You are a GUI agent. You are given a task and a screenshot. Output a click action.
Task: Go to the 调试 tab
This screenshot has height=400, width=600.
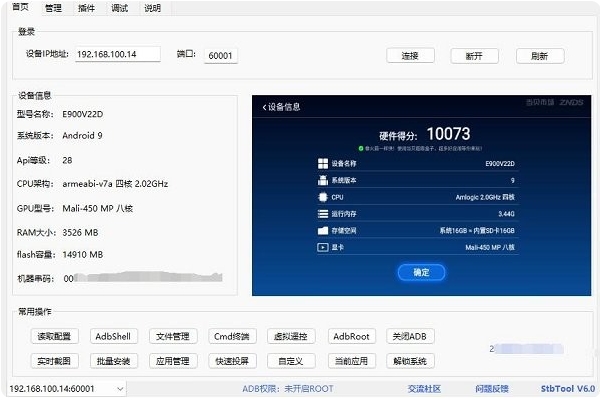pyautogui.click(x=119, y=7)
